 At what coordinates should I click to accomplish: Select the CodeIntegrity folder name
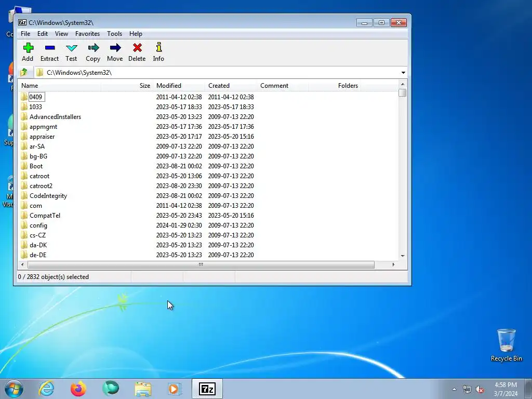48,196
